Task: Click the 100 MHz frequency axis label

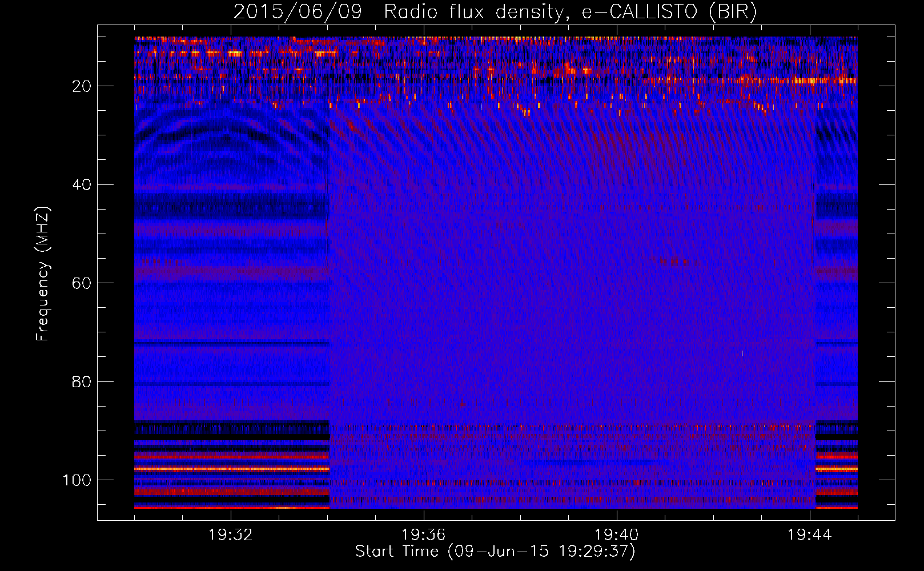Action: (77, 480)
